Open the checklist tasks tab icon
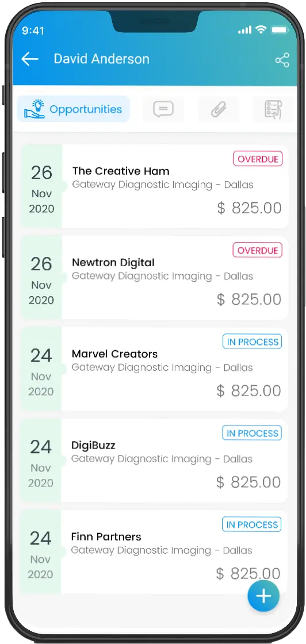This screenshot has width=306, height=644. click(x=273, y=109)
